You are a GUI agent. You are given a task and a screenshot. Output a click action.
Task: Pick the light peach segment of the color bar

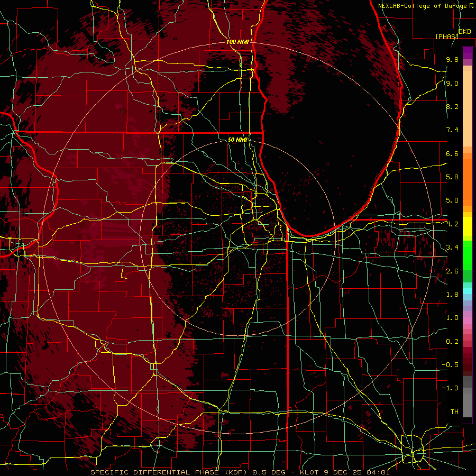467,108
